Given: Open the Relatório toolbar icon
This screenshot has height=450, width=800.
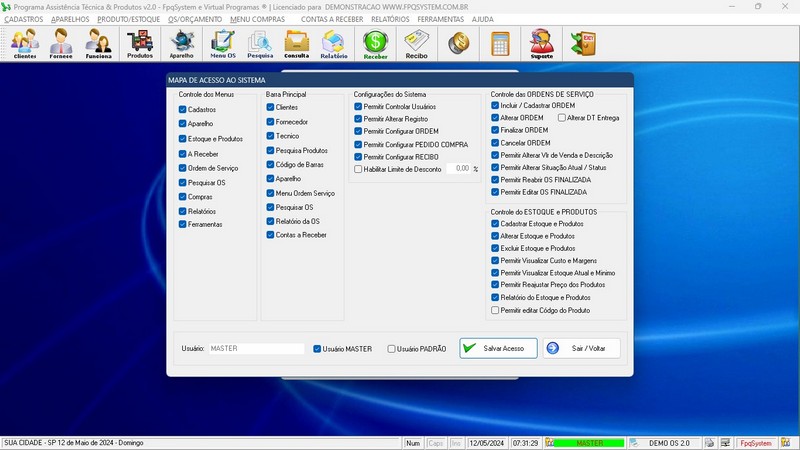Looking at the screenshot, I should click(x=334, y=44).
